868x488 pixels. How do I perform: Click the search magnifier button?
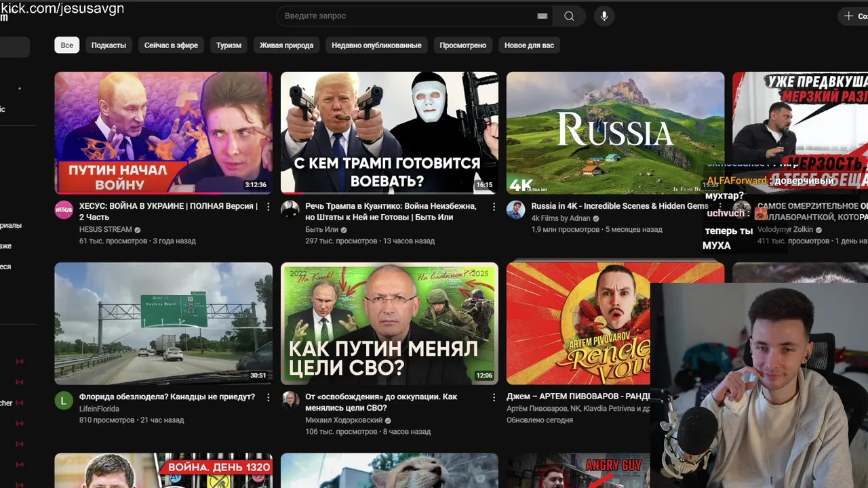click(x=569, y=16)
